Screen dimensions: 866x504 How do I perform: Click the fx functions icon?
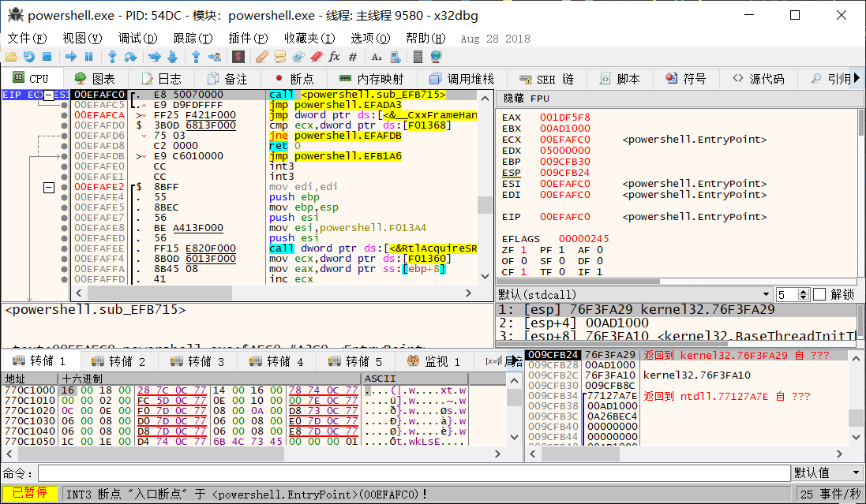point(334,57)
